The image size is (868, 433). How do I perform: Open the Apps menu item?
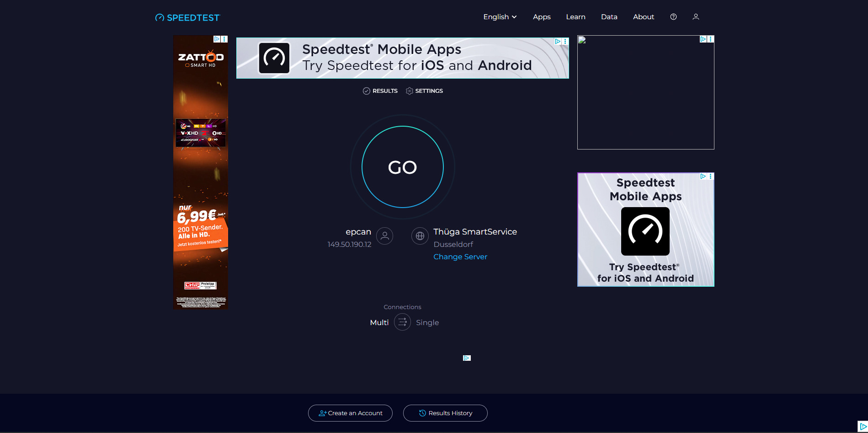542,17
